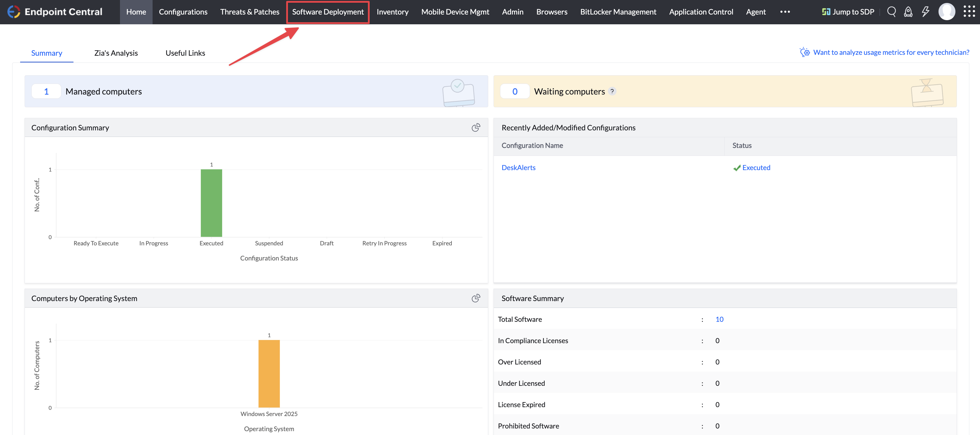
Task: Click the lightning bolt quick actions icon
Action: pos(925,12)
